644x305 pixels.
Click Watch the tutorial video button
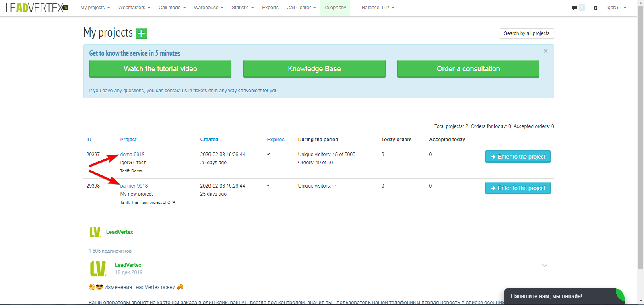tap(160, 69)
